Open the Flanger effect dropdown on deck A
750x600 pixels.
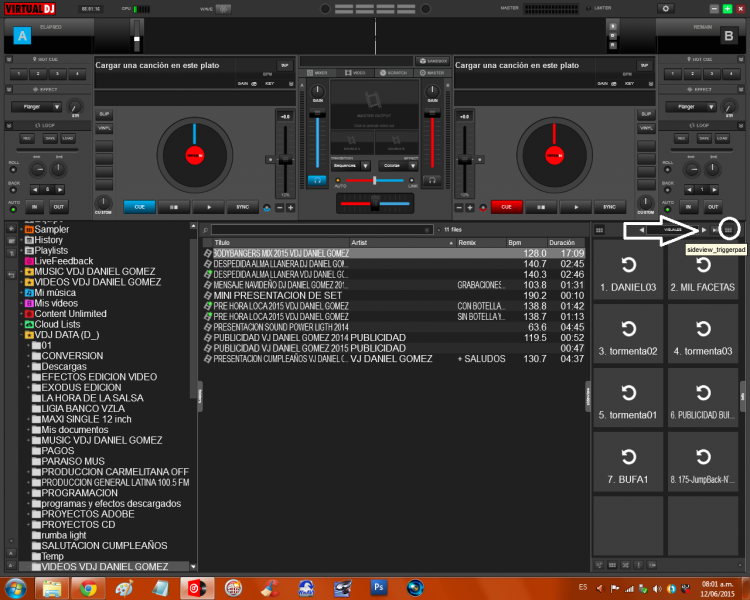36,107
